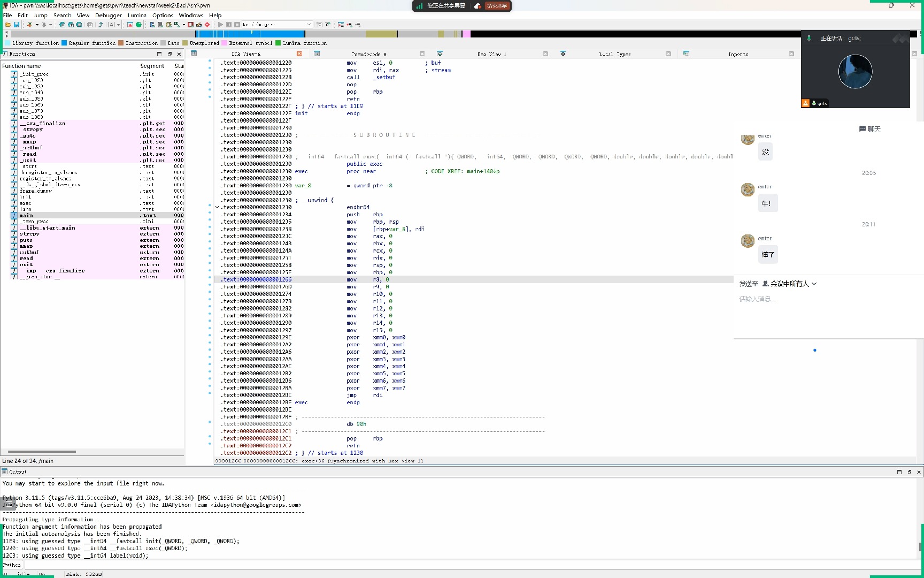The height and width of the screenshot is (578, 924).
Task: Close the Local Types tab
Action: point(668,54)
